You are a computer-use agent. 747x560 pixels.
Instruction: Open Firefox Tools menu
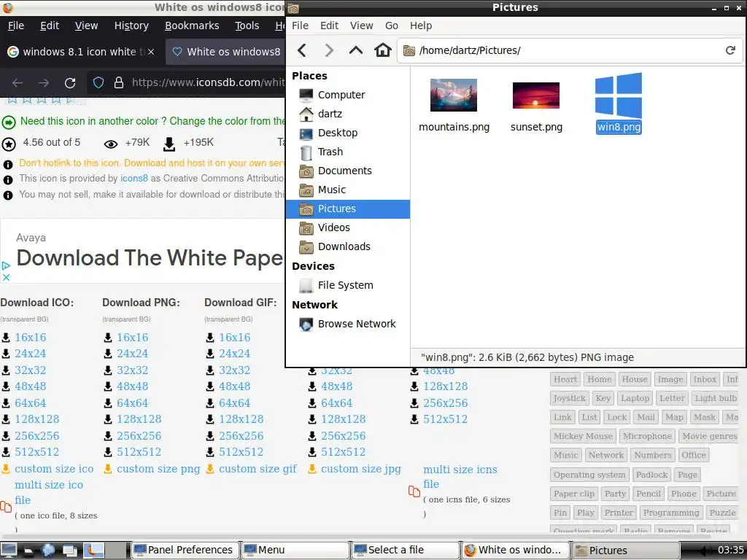tap(247, 26)
